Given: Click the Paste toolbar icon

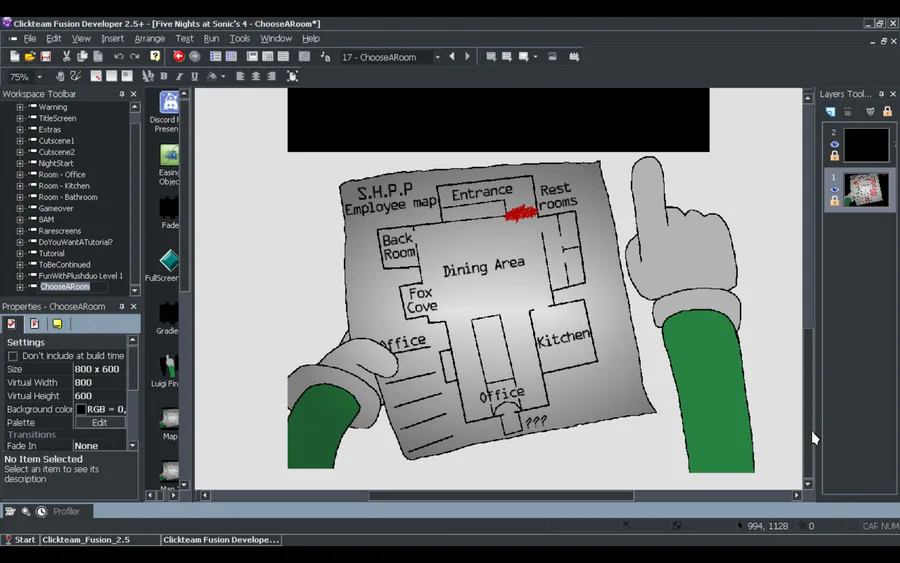Looking at the screenshot, I should coord(98,56).
